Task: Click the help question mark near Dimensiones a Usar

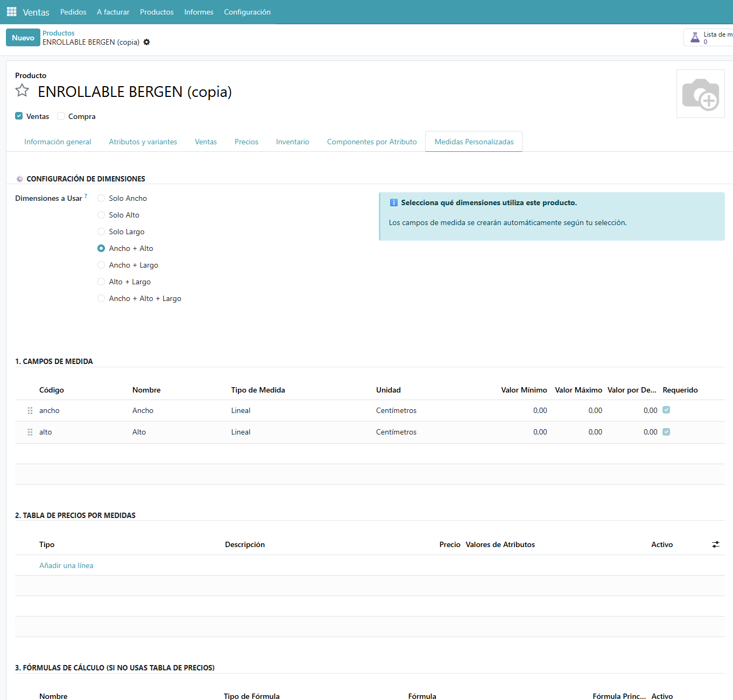Action: click(x=86, y=196)
